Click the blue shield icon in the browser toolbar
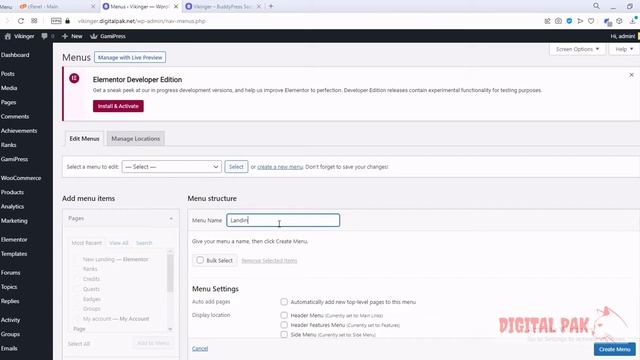640x360 pixels. [x=569, y=21]
